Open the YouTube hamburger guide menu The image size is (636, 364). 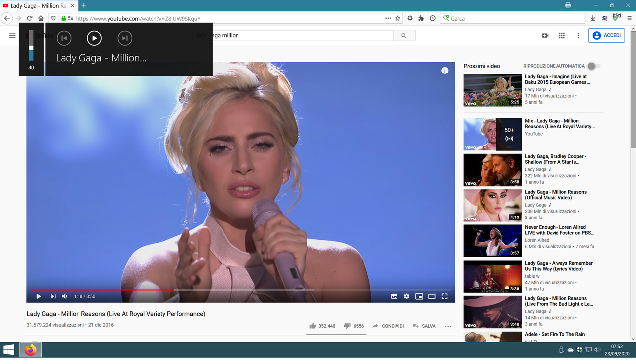[12, 35]
